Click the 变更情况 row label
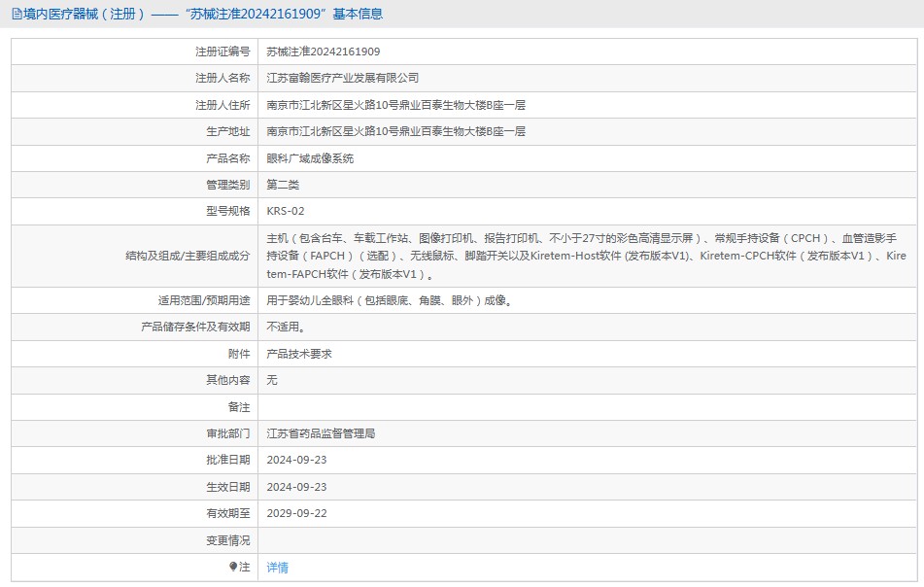The height and width of the screenshot is (587, 924). click(x=226, y=540)
